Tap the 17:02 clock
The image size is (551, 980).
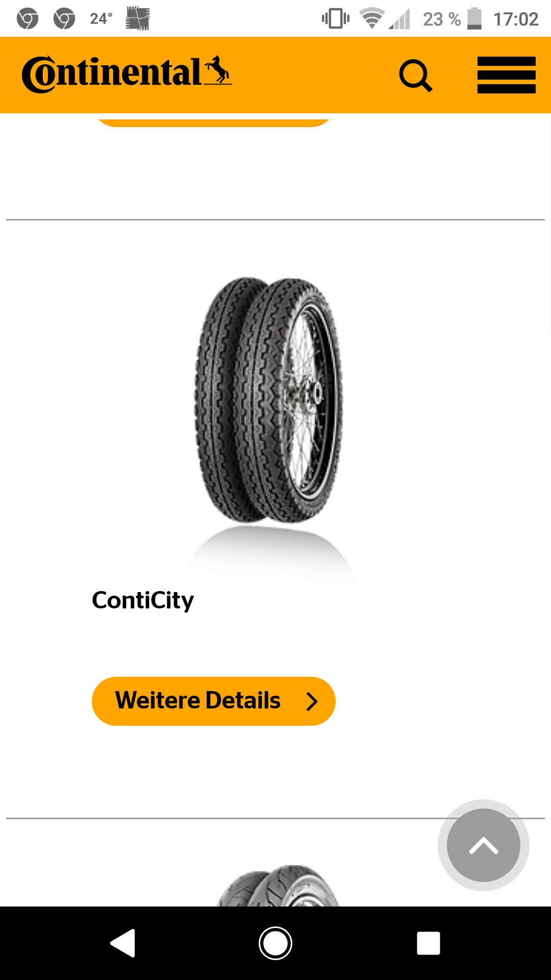click(x=516, y=19)
